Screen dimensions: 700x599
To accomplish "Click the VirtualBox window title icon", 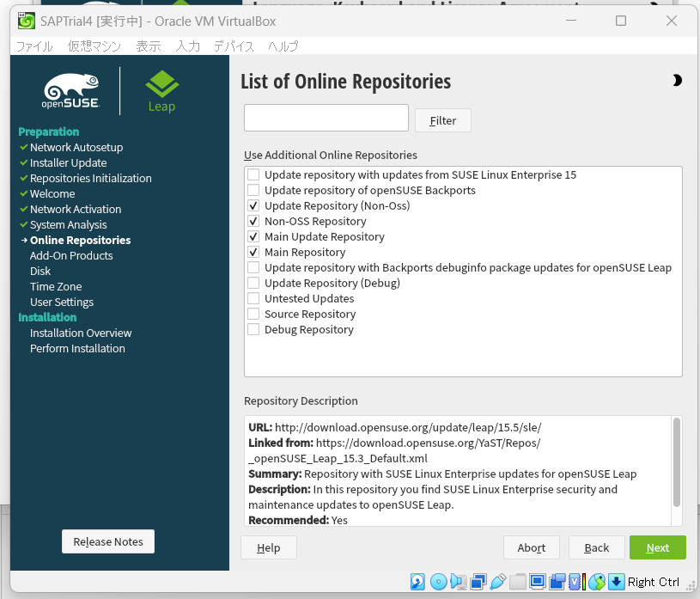I will [x=27, y=21].
